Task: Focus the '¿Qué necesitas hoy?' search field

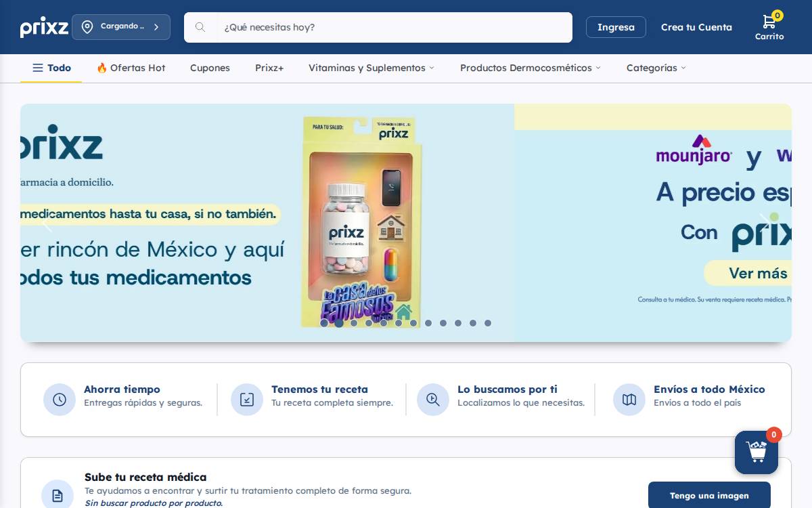Action: pos(394,27)
